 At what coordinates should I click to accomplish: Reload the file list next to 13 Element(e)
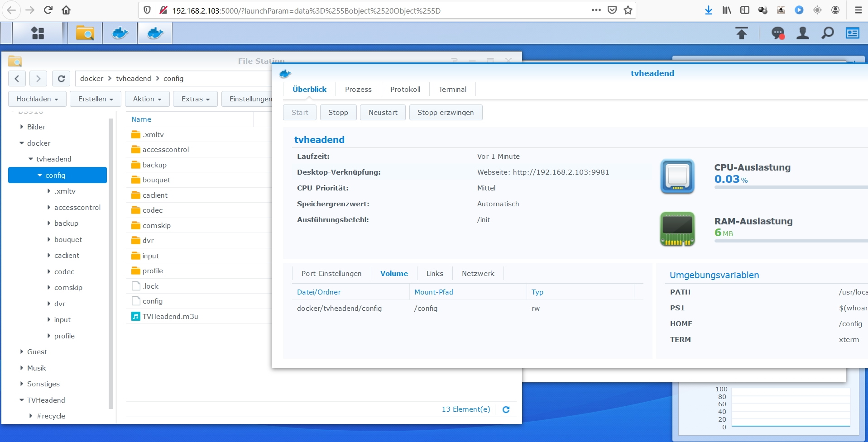506,409
